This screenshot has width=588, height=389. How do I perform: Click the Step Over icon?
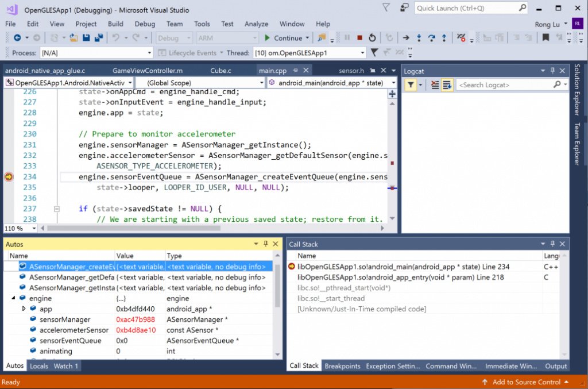click(432, 37)
